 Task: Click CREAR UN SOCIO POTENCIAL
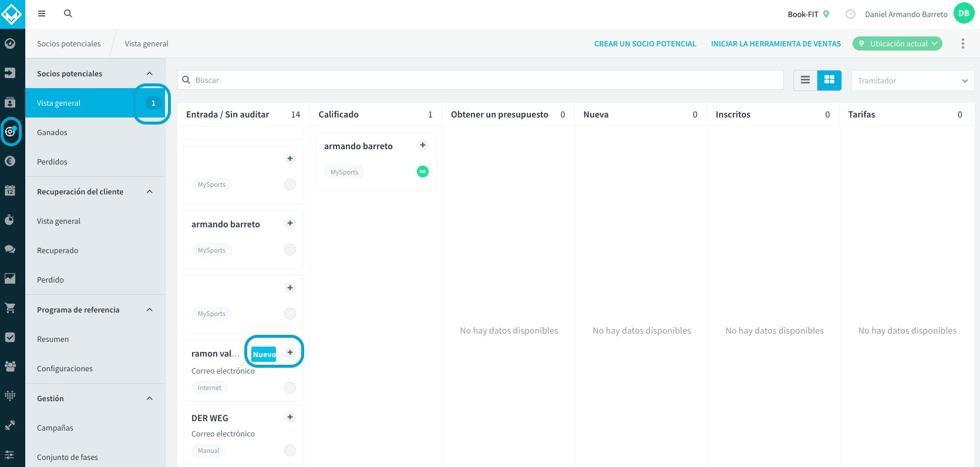[x=645, y=43]
